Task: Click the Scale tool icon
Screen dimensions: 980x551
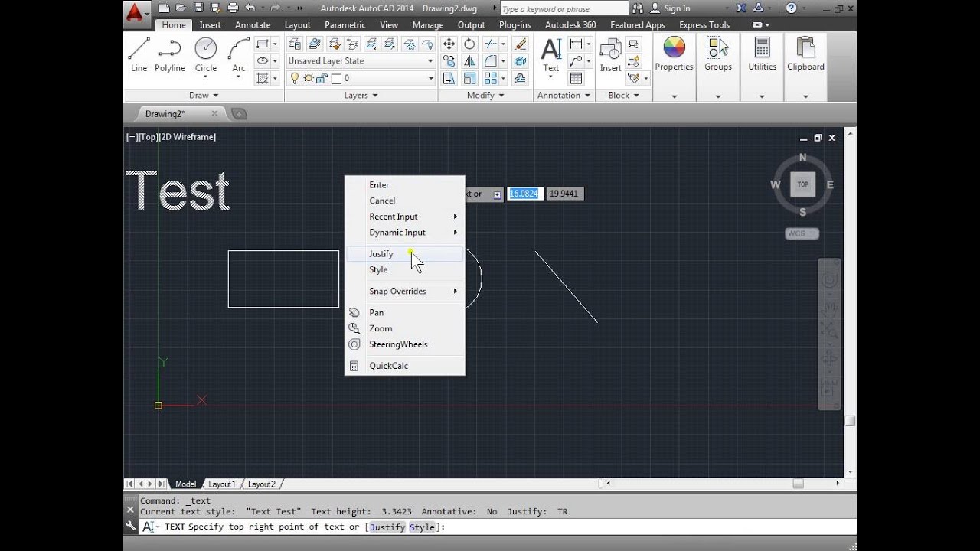Action: (x=469, y=78)
